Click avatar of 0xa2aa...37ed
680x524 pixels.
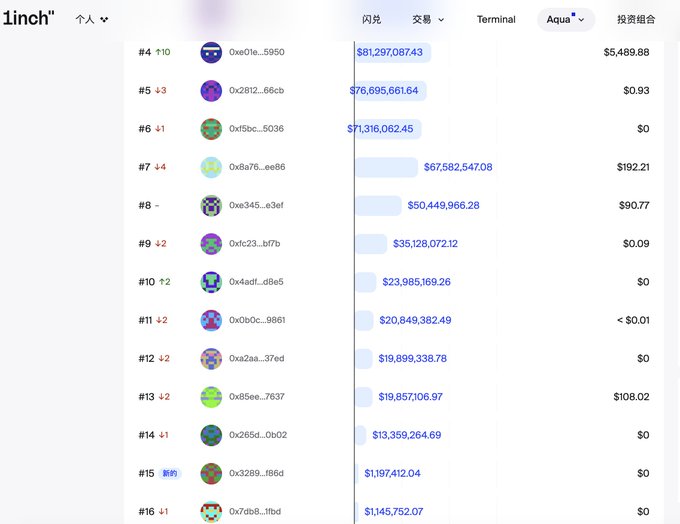211,358
